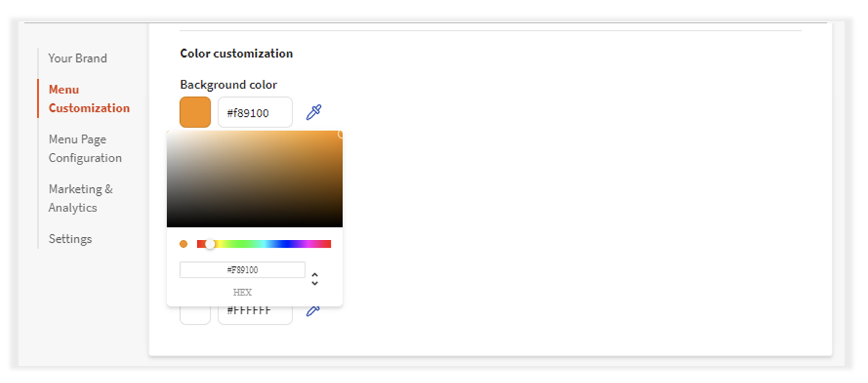Toggle the color format with the up/down arrows
The width and height of the screenshot is (868, 383).
click(x=314, y=279)
